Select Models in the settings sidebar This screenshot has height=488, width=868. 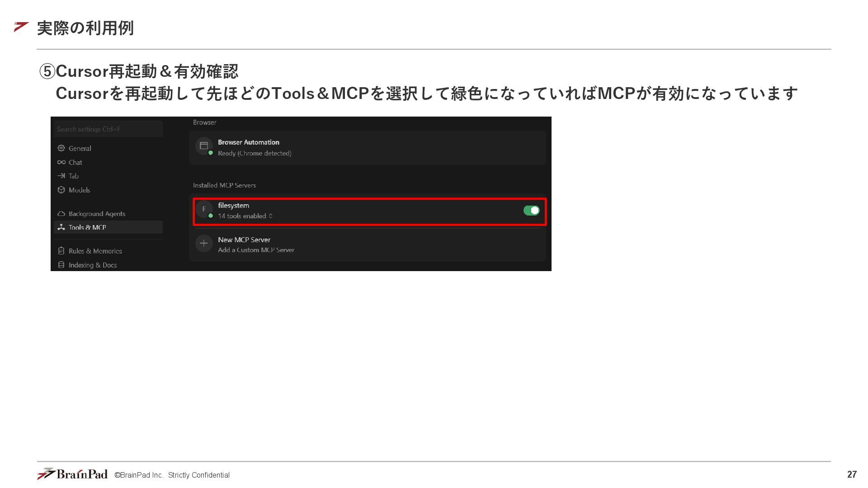[x=79, y=190]
